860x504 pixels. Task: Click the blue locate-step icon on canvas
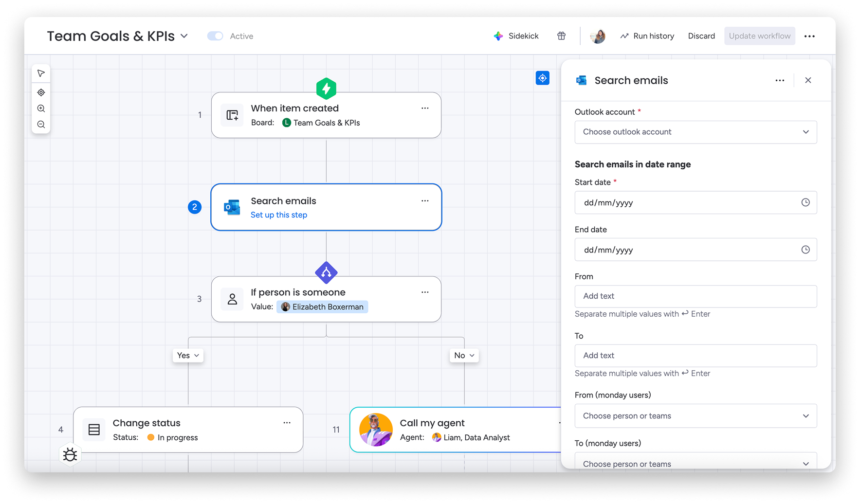(x=542, y=78)
